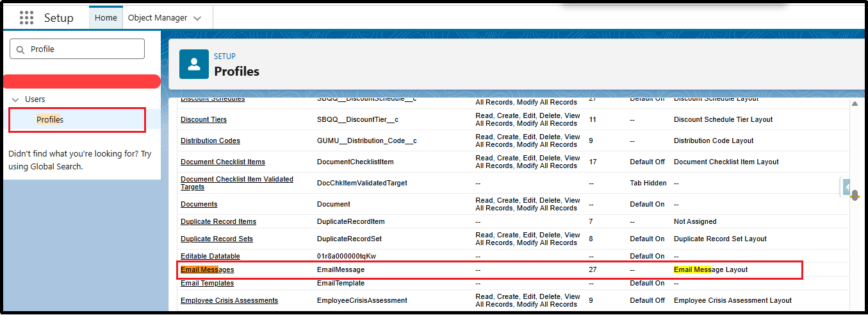Open the Discount Tiers link
868x315 pixels.
click(x=203, y=120)
